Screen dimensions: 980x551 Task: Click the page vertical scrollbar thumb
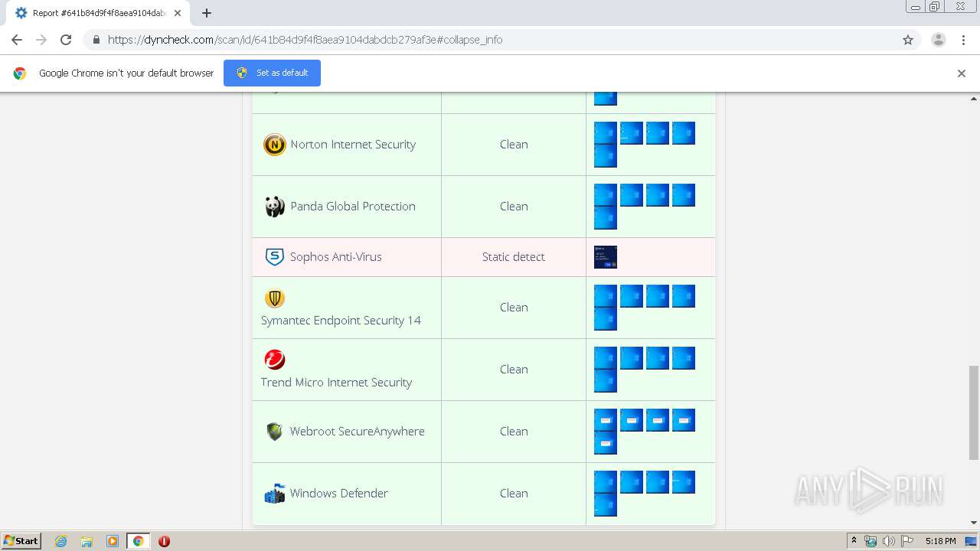[x=974, y=412]
